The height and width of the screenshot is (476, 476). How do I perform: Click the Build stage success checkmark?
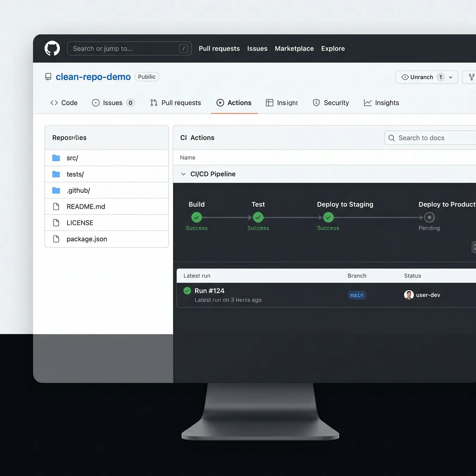pyautogui.click(x=197, y=217)
